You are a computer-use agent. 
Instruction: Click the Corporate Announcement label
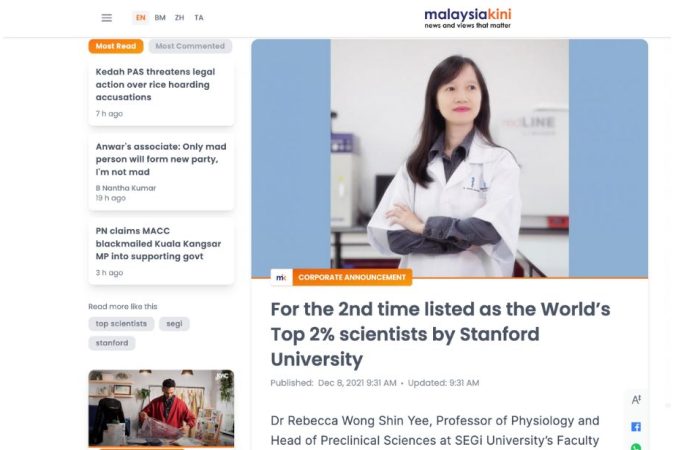pyautogui.click(x=352, y=277)
